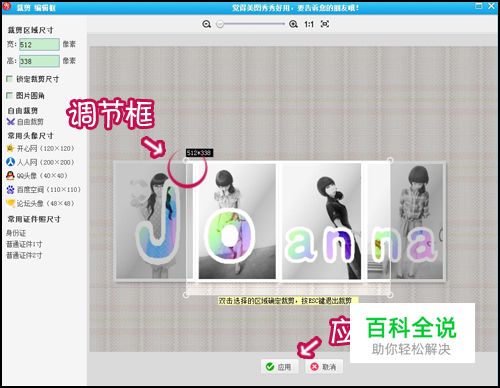Choose 开心网 (120×120) avatar size

coord(40,148)
